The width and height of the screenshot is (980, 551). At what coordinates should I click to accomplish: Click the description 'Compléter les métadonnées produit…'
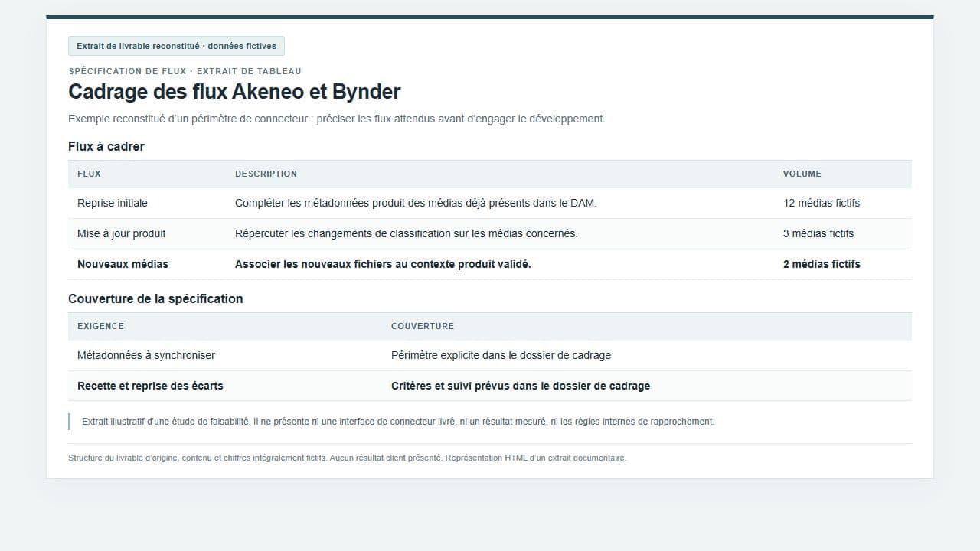[x=416, y=203]
